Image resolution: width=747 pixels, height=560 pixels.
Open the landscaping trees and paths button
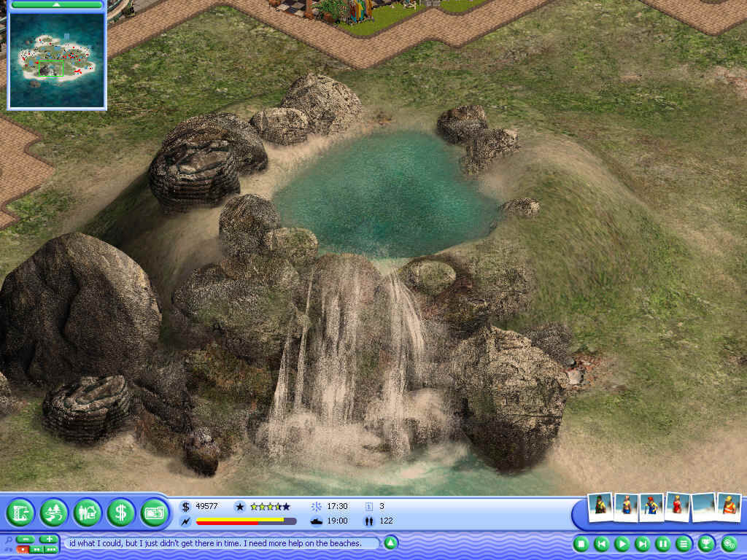pyautogui.click(x=54, y=513)
